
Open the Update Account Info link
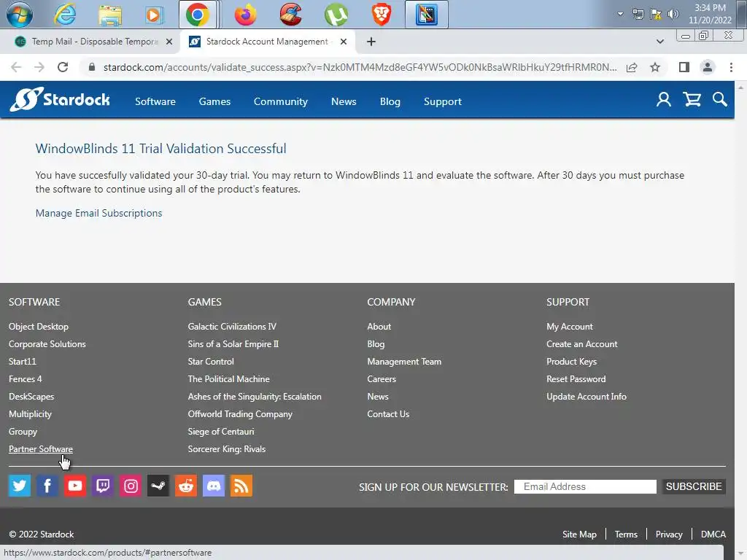587,397
